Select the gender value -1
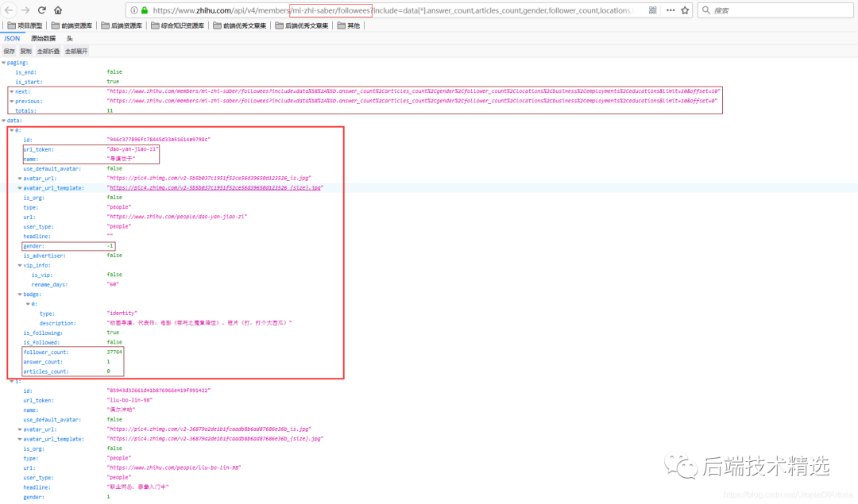The width and height of the screenshot is (858, 504). (110, 246)
